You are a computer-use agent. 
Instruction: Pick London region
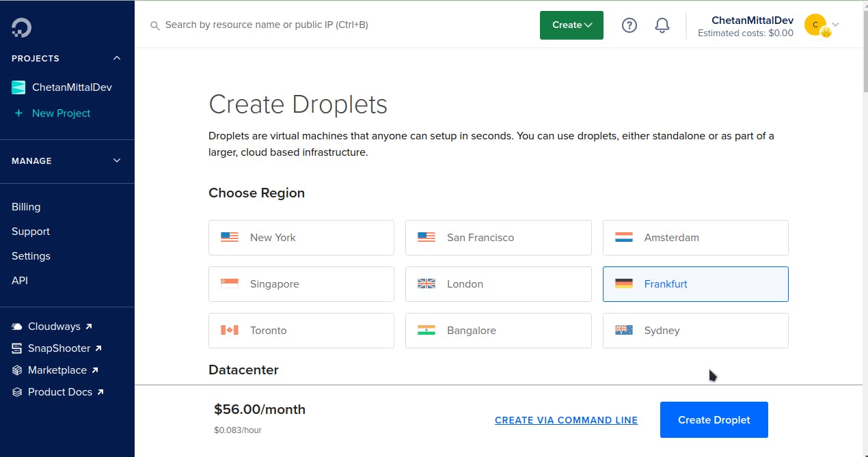pyautogui.click(x=498, y=284)
